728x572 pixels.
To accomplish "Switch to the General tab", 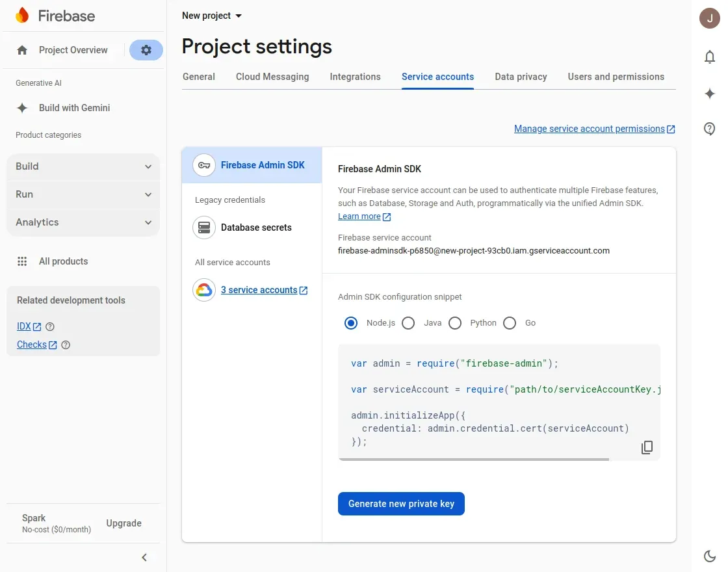I will 199,77.
